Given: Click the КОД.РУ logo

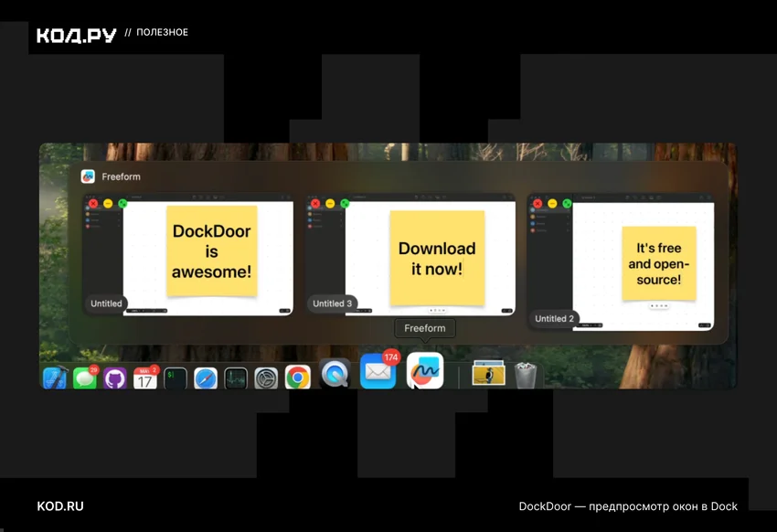Looking at the screenshot, I should tap(76, 35).
